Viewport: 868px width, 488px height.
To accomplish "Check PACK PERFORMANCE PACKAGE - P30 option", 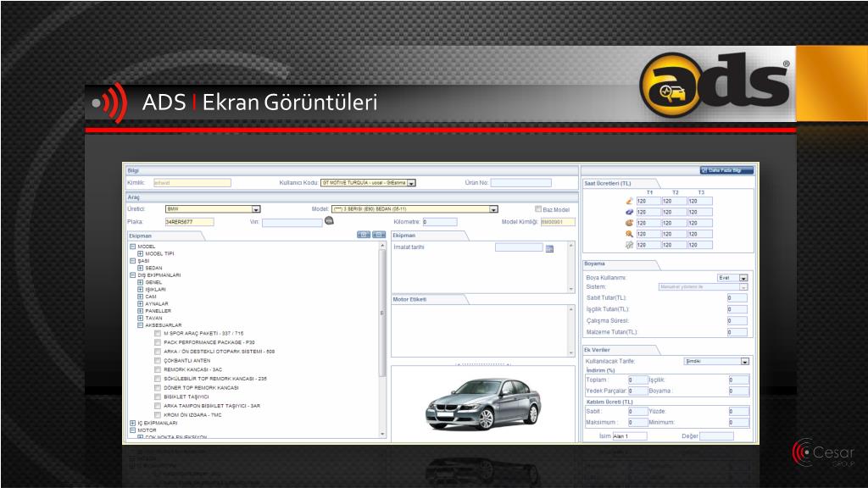I will [x=158, y=342].
